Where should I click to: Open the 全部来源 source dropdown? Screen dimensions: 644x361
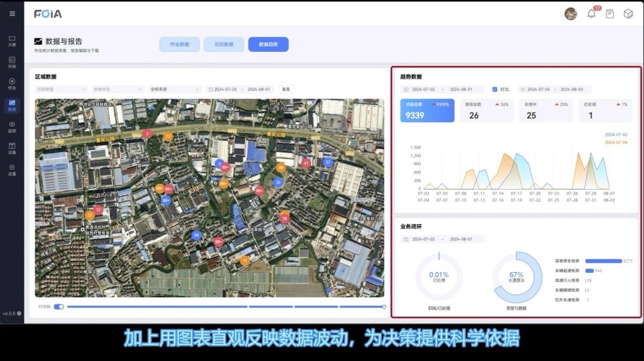coord(175,89)
